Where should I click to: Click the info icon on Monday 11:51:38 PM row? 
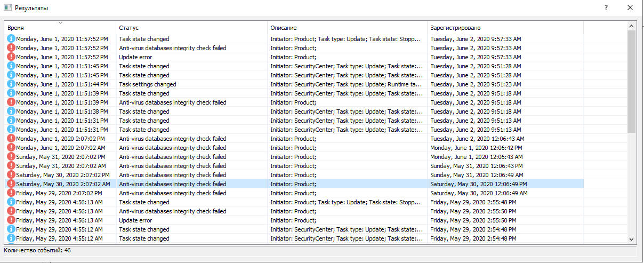point(11,111)
